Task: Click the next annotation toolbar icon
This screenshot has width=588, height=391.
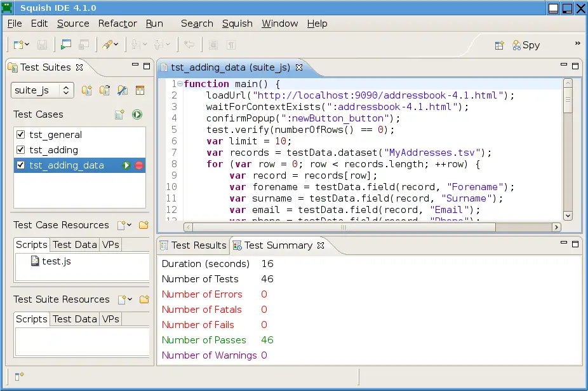Action: [x=136, y=45]
